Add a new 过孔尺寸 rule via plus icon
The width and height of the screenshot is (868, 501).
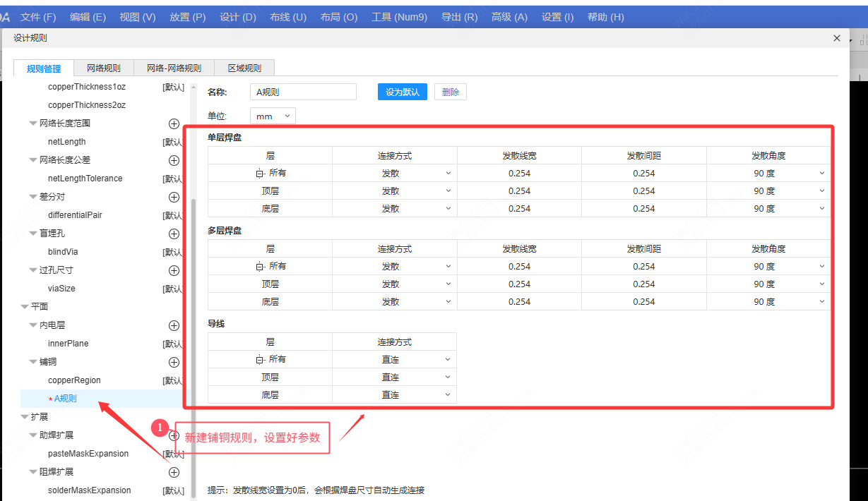tap(174, 270)
